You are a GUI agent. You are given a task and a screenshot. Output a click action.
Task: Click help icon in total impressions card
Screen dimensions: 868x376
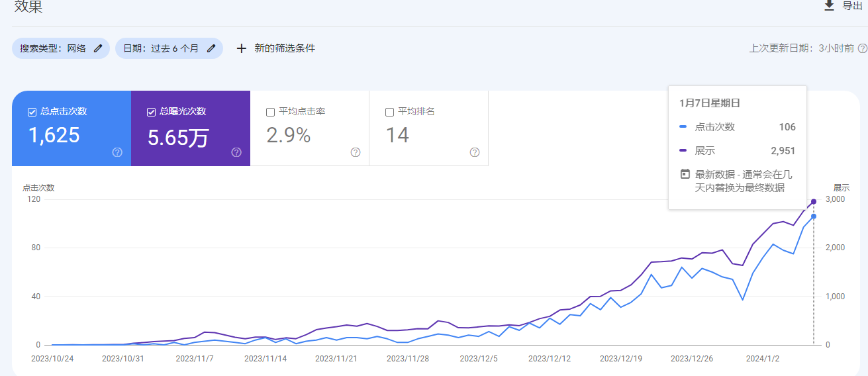coord(236,152)
